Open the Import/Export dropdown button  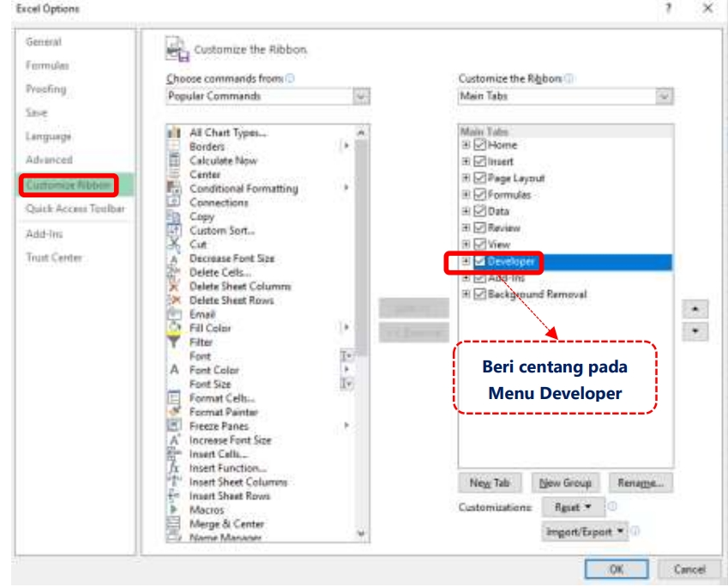point(585,532)
